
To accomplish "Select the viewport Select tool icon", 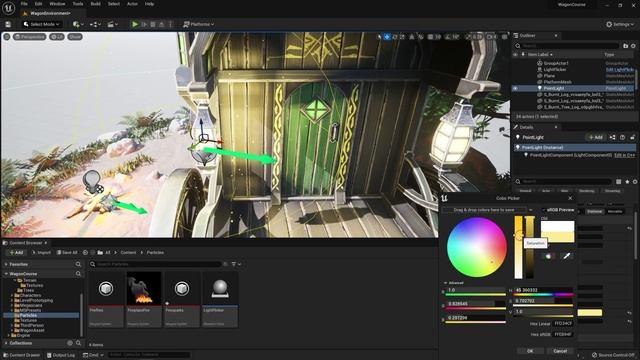I will tap(380, 37).
